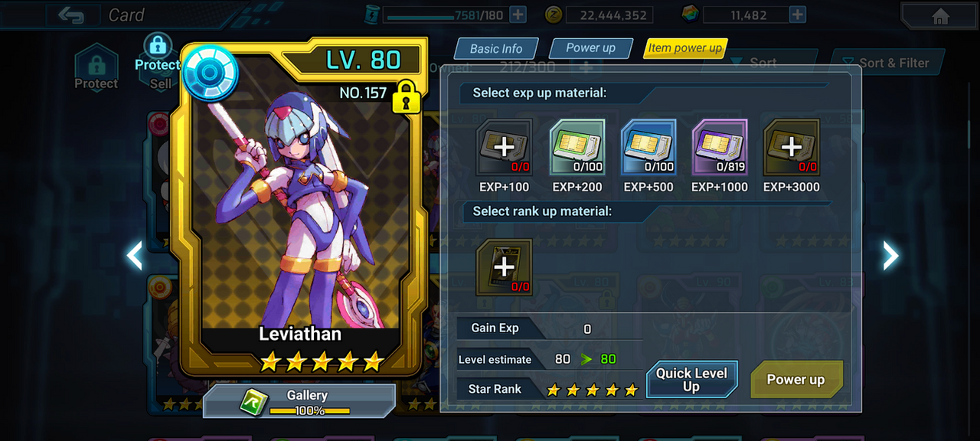Toggle the yellow padlock on Leviathan card
Image resolution: width=980 pixels, height=441 pixels.
405,97
